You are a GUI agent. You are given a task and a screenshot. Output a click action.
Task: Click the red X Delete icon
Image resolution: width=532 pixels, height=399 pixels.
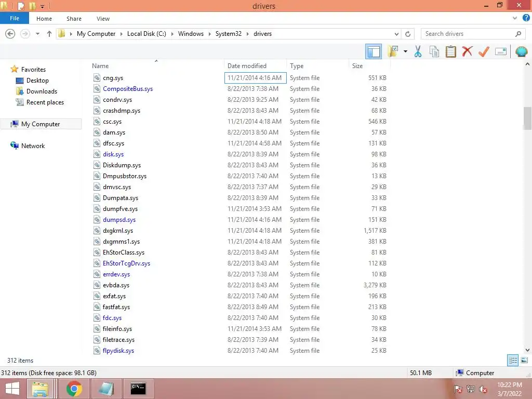(x=467, y=51)
